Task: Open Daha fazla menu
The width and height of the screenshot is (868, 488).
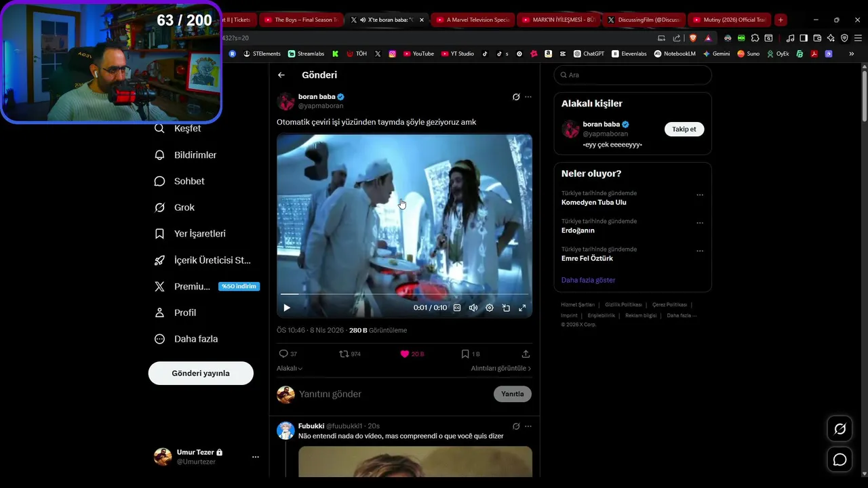Action: tap(186, 339)
